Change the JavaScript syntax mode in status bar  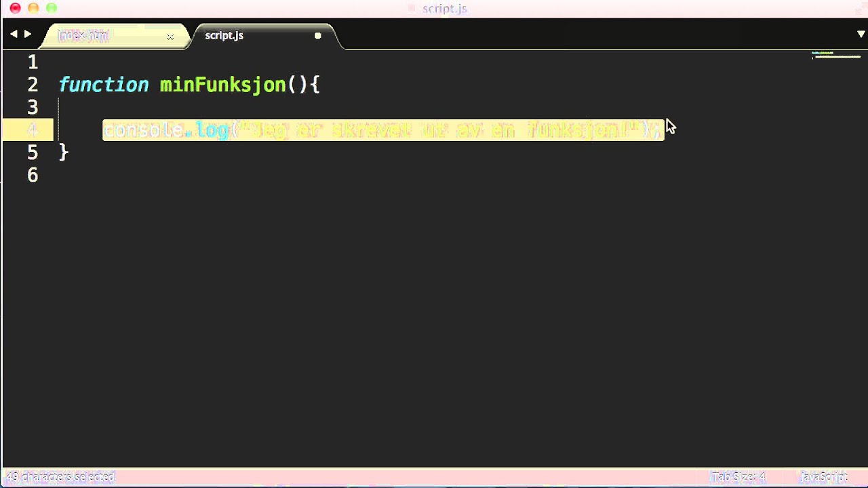[x=823, y=477]
